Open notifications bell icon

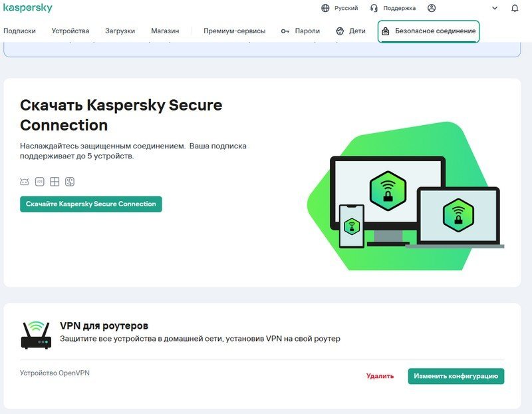(x=515, y=8)
